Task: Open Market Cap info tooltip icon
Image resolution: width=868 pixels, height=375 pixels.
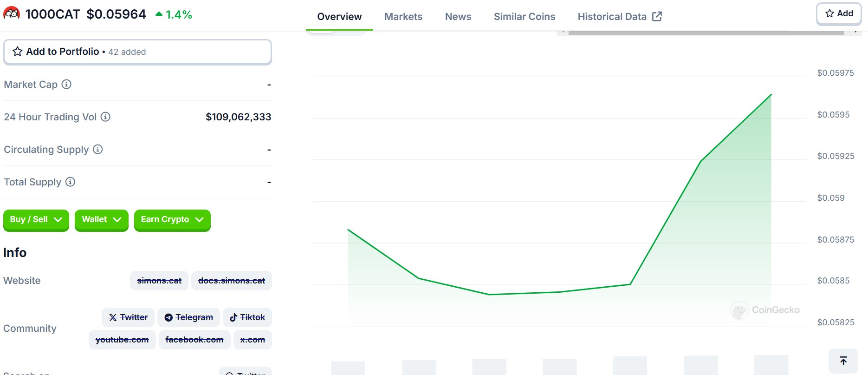Action: click(x=66, y=84)
